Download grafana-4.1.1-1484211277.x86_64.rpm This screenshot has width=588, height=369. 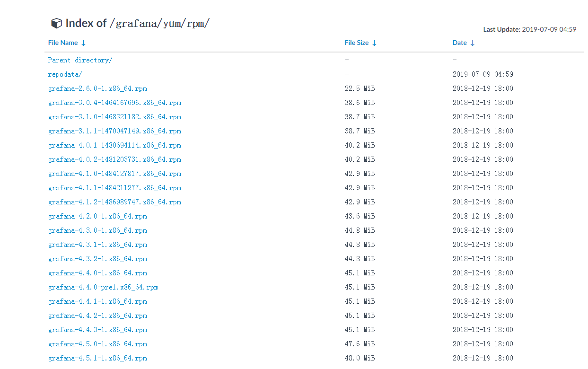[114, 188]
